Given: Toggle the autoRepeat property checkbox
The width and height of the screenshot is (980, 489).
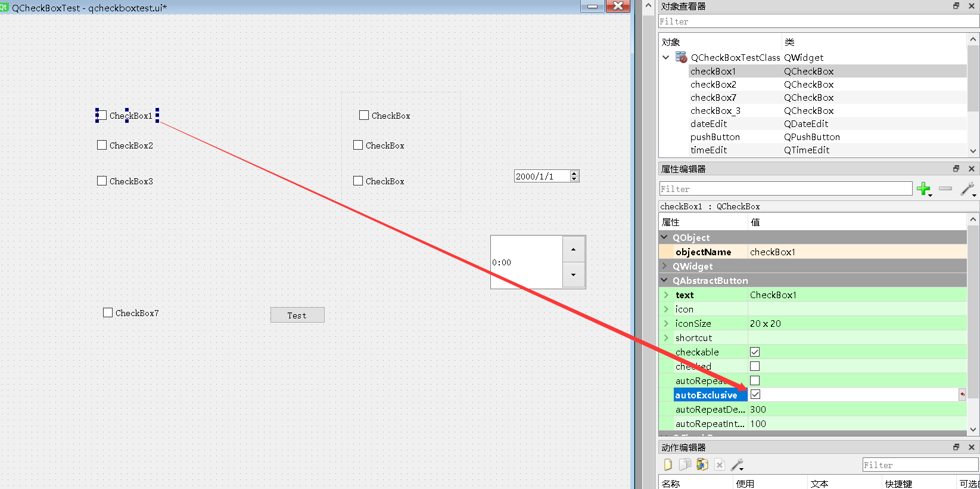Looking at the screenshot, I should [x=755, y=380].
